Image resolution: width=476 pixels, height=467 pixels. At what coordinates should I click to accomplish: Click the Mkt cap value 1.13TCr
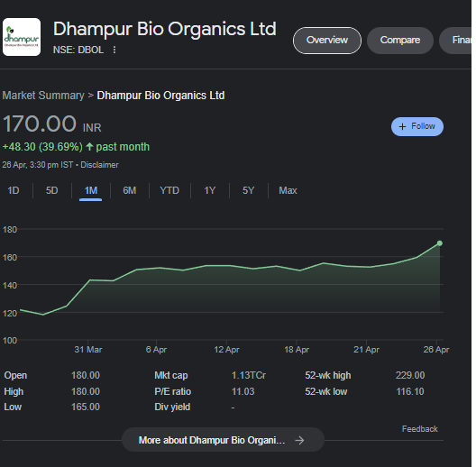coord(249,375)
